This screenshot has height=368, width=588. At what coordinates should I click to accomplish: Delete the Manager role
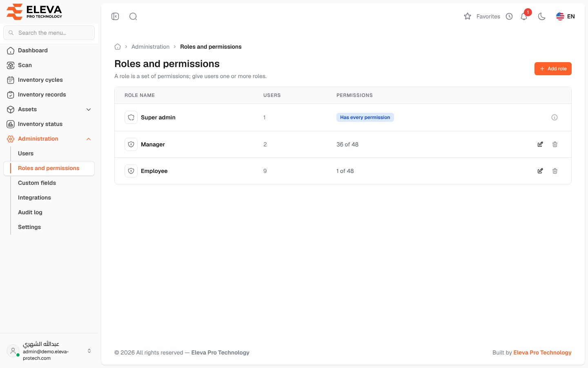click(555, 144)
